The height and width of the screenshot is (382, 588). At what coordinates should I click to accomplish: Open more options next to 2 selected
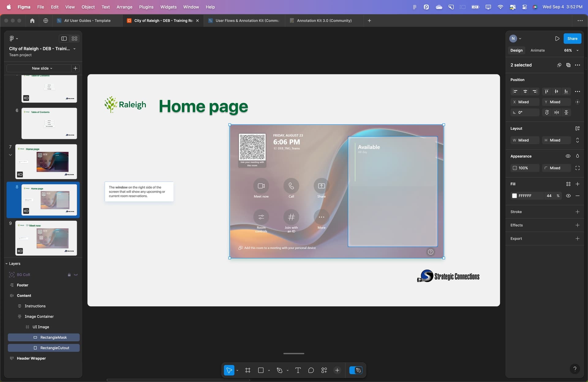tap(578, 65)
